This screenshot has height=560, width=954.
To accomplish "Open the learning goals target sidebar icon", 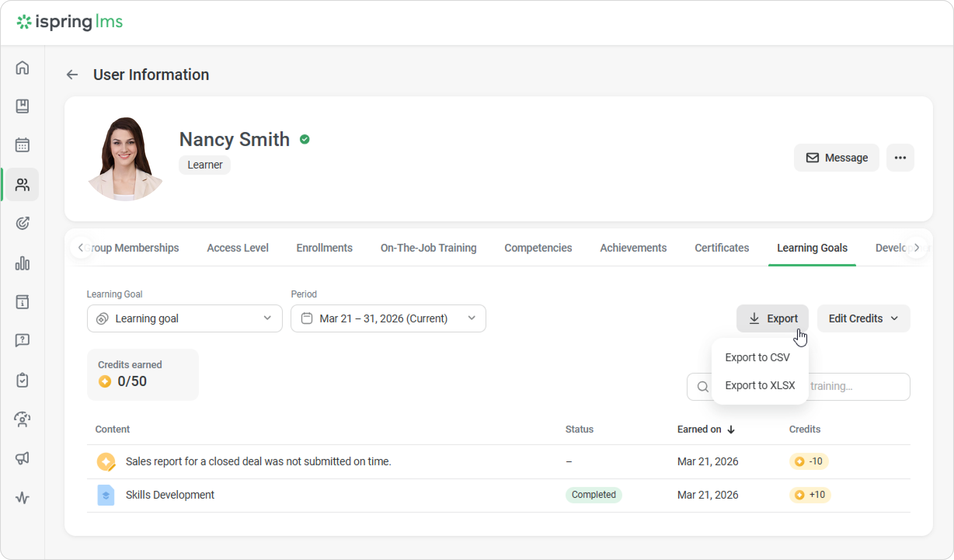I will point(22,223).
